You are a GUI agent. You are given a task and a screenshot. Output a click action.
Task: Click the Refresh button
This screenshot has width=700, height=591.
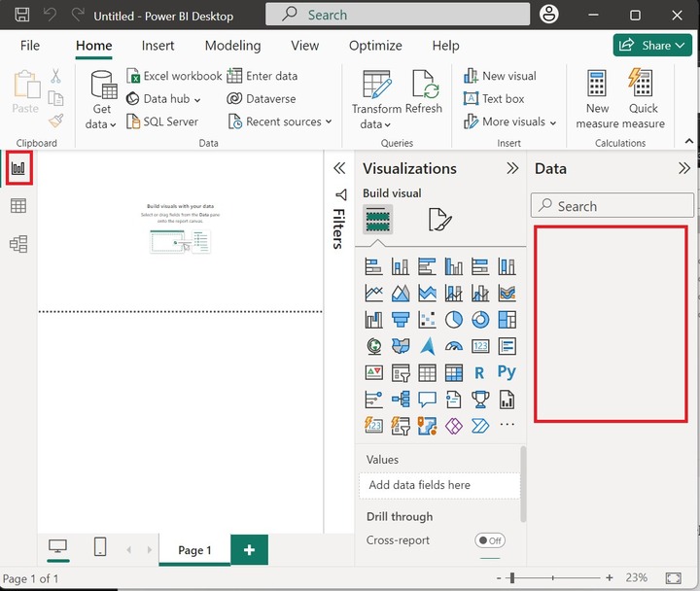(424, 92)
